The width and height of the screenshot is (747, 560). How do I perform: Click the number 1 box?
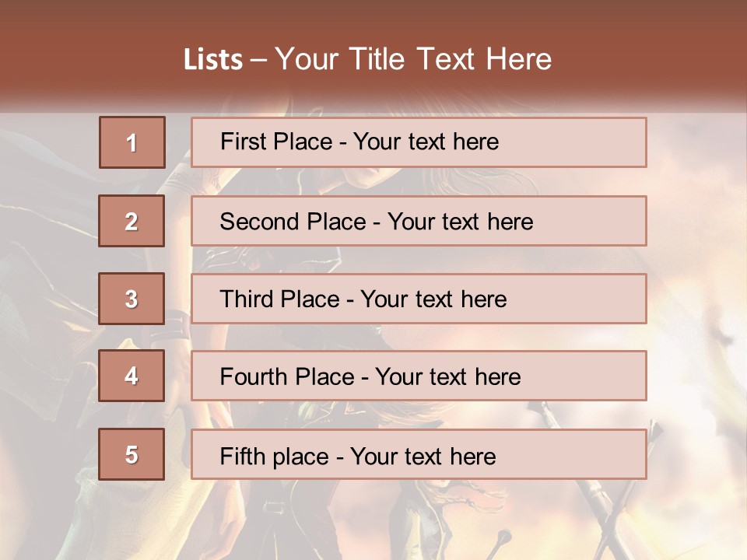132,142
